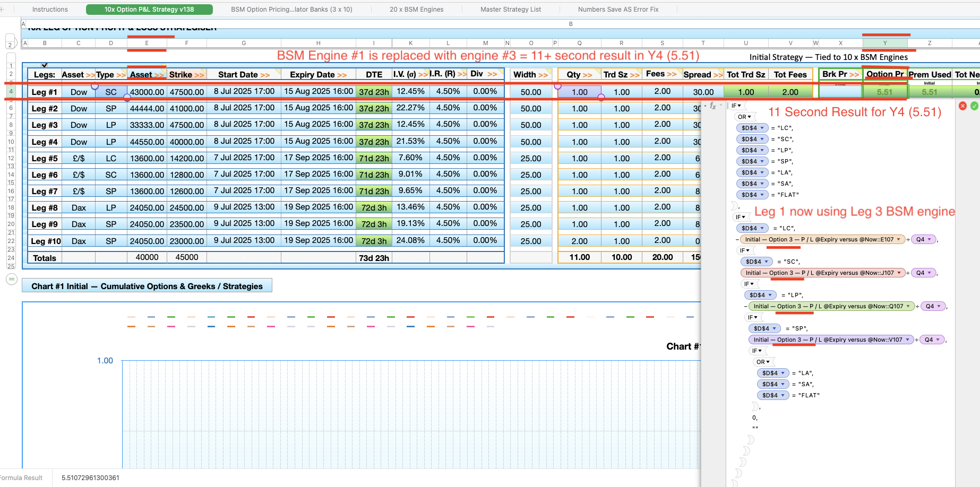The image size is (980, 487).
Task: Open the fx functions button in formula editor
Action: coord(713,106)
